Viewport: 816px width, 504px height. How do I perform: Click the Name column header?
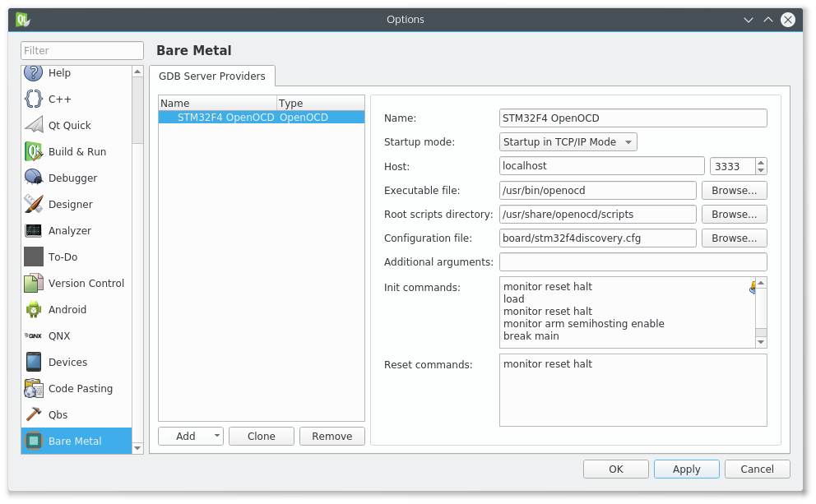[x=217, y=103]
